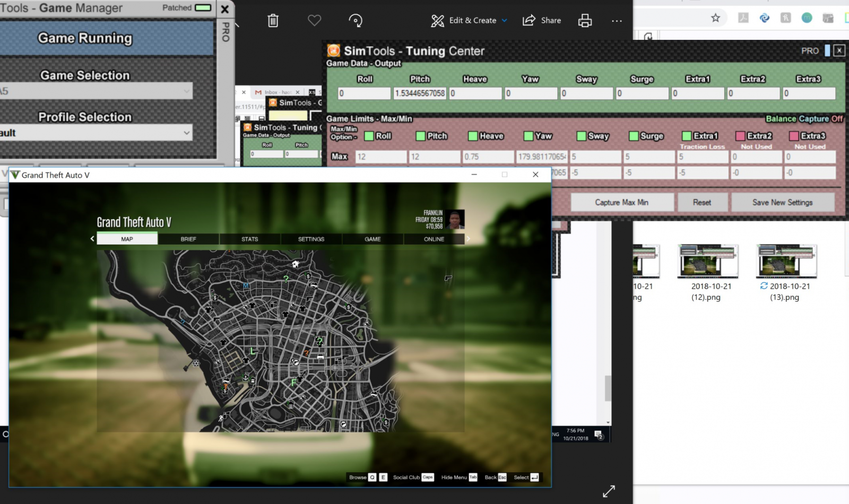Viewport: 849px width, 504px height.
Task: Click the Select enter prompt
Action: pyautogui.click(x=526, y=477)
